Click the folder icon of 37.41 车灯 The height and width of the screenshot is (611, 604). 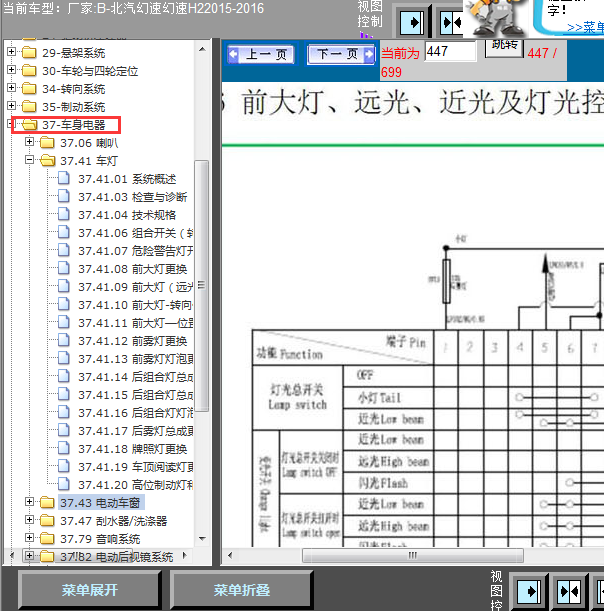(x=48, y=160)
